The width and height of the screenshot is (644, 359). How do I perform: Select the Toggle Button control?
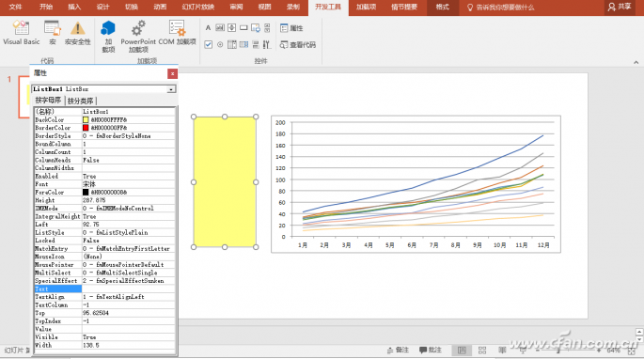(256, 44)
